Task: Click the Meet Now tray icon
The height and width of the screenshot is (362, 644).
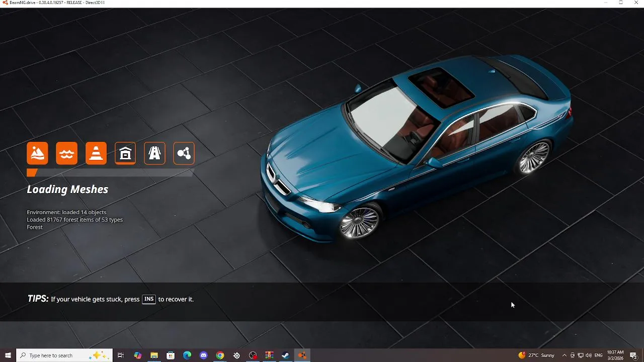Action: pyautogui.click(x=573, y=355)
